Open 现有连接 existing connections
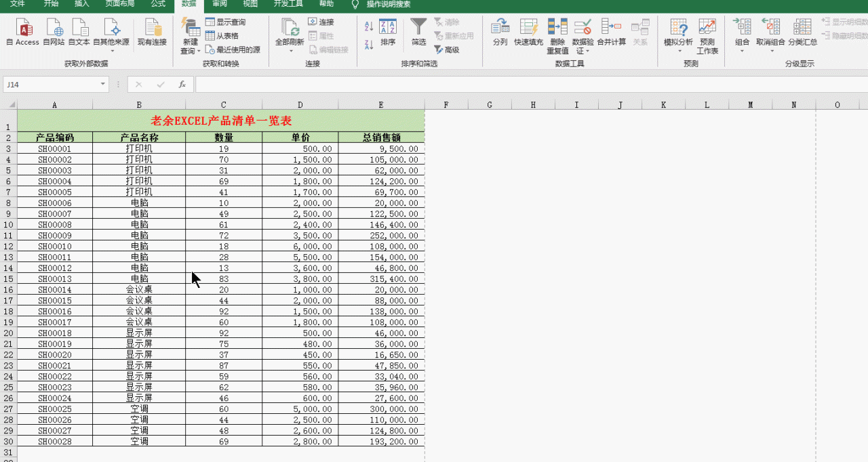Viewport: 868px width, 462px height. (153, 33)
